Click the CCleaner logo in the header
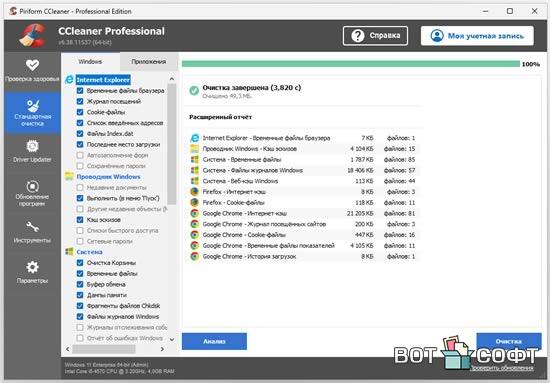The image size is (550, 383). (32, 35)
